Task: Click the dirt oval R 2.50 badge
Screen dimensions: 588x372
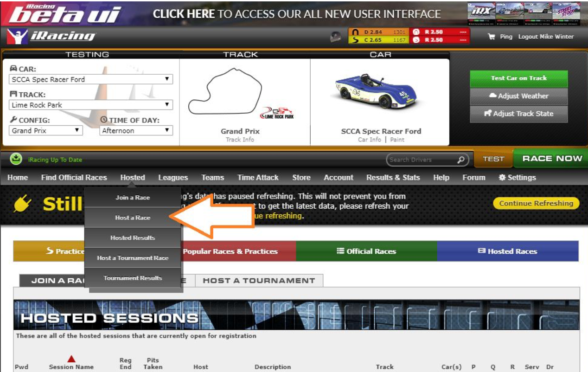Action: tap(439, 32)
